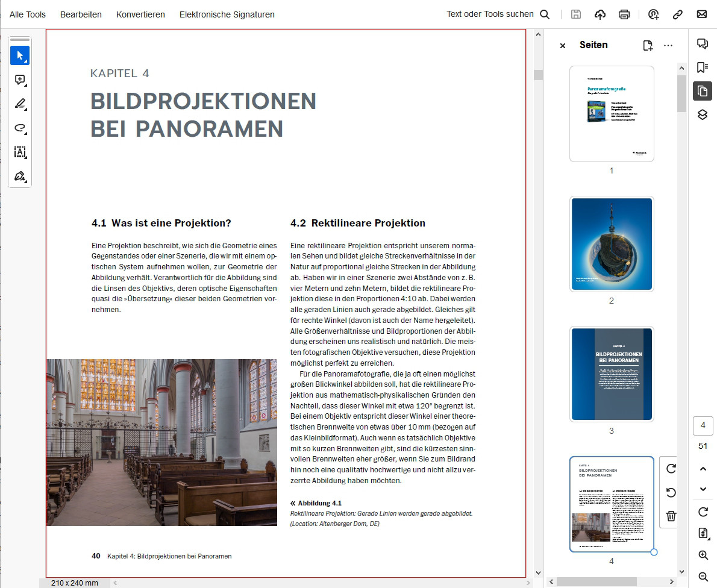Viewport: 717px width, 588px height.
Task: Click document scrollbar up arrow
Action: click(x=538, y=34)
